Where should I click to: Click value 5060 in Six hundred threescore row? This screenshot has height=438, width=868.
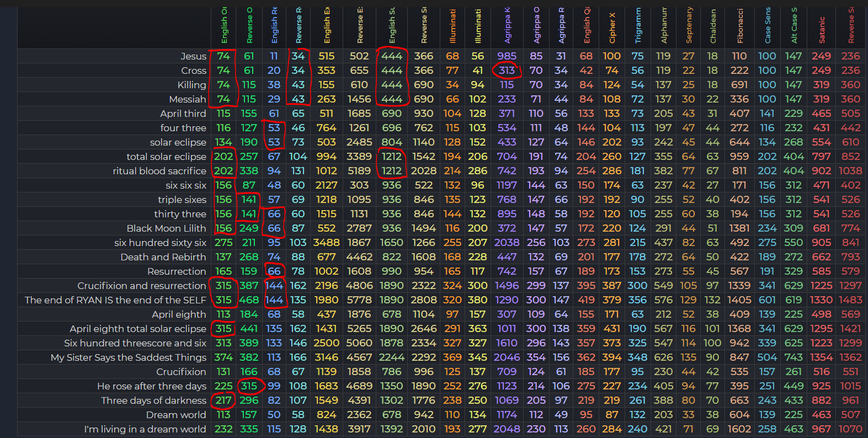(359, 343)
